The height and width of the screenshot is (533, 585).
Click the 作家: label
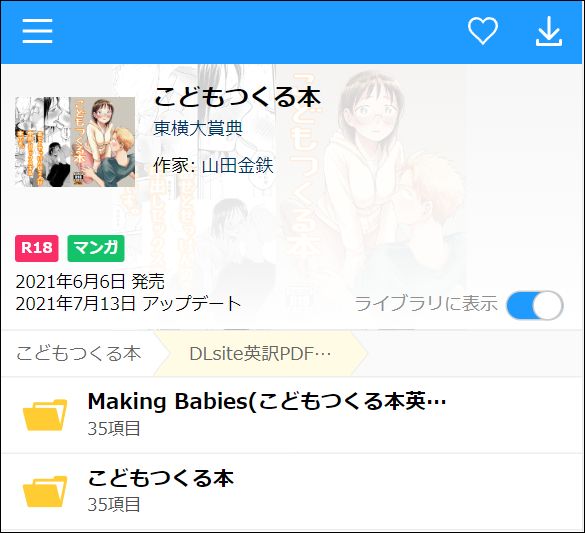click(175, 166)
